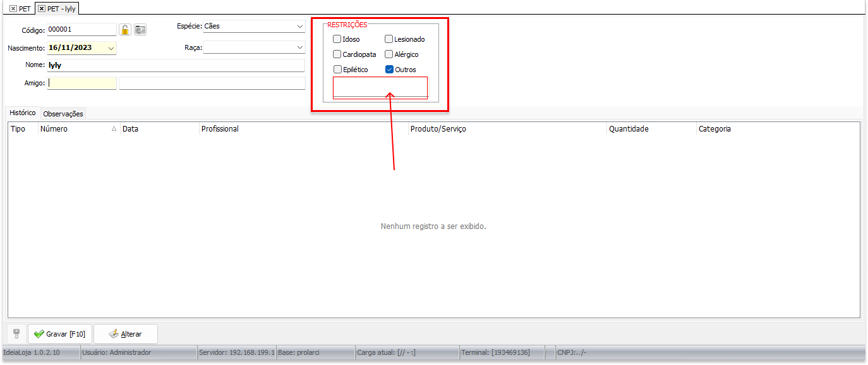868x365 pixels.
Task: Close the PET tab using its X icon
Action: [13, 9]
